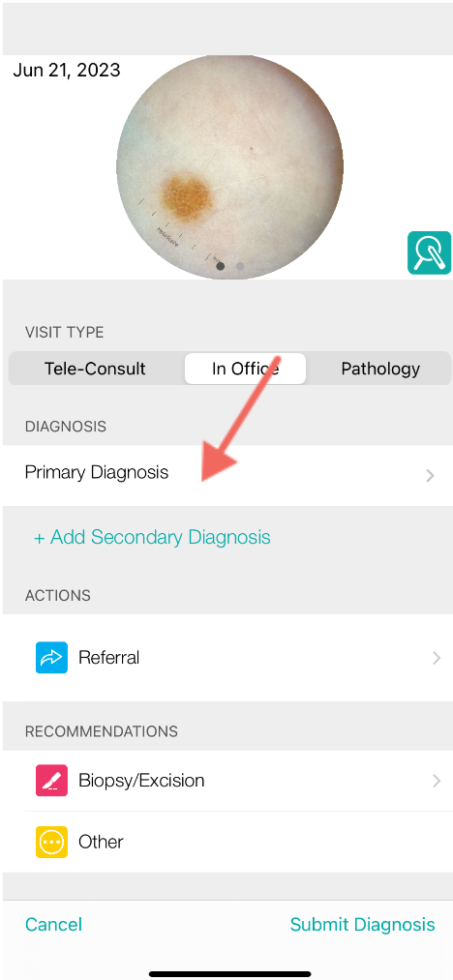Add a secondary diagnosis
This screenshot has width=453, height=980.
pyautogui.click(x=152, y=537)
